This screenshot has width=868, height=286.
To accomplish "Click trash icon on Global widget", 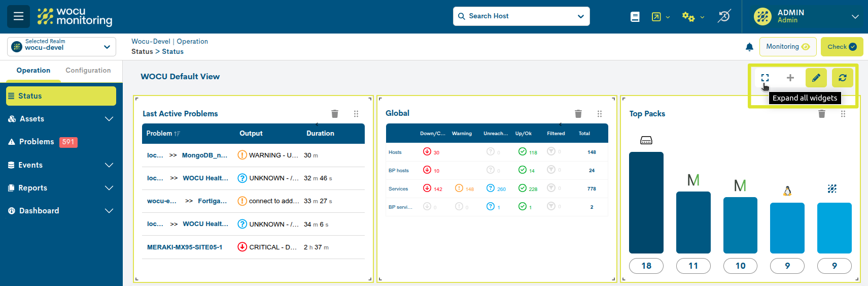I will tap(578, 114).
